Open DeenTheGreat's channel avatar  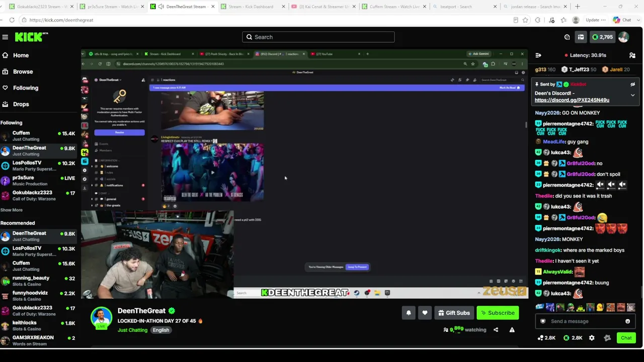pos(101,318)
